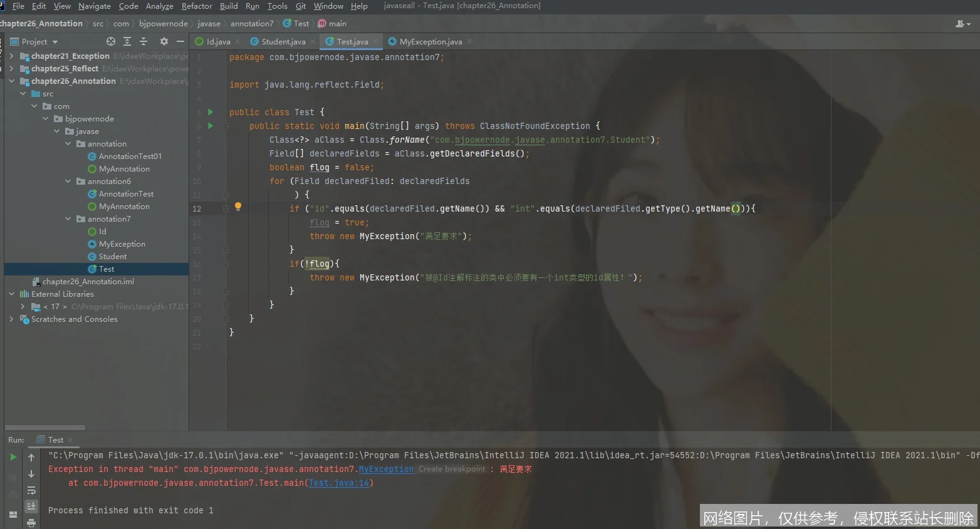Rerun Test with green play icon in Run panel

(13, 457)
